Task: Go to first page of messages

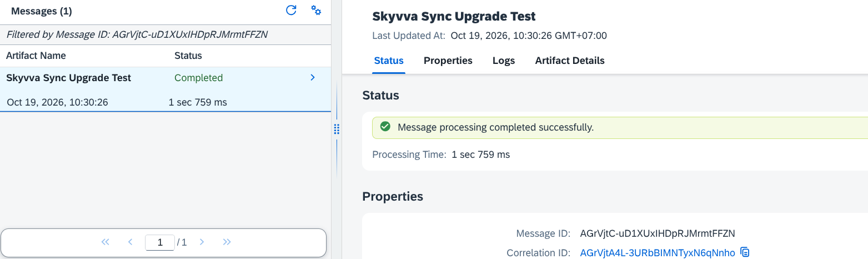Action: [x=106, y=242]
